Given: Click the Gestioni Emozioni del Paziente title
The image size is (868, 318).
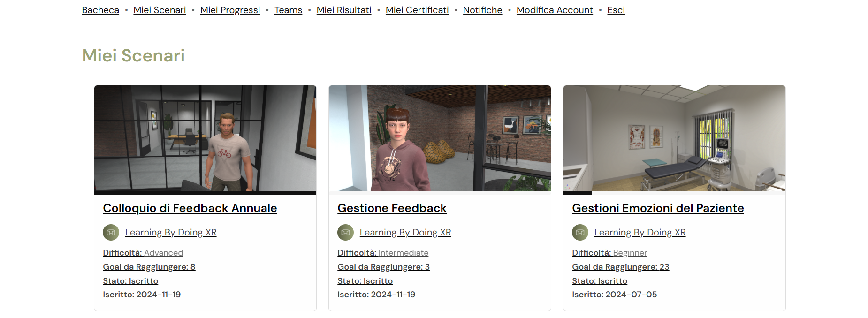Looking at the screenshot, I should (x=658, y=208).
